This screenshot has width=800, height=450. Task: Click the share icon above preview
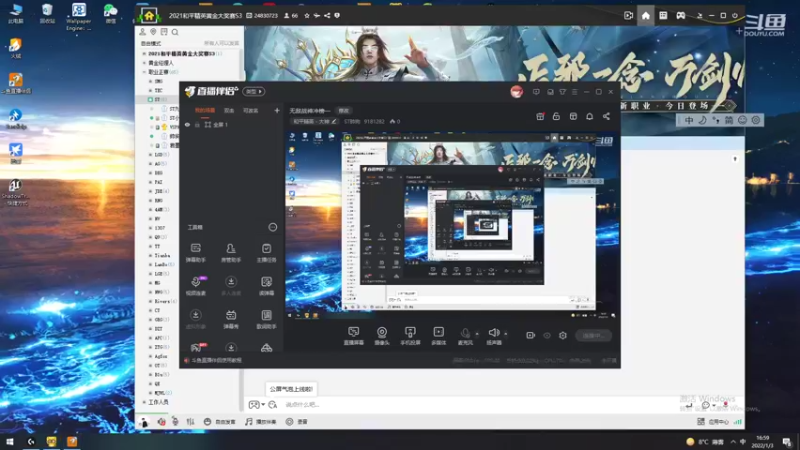pyautogui.click(x=606, y=116)
